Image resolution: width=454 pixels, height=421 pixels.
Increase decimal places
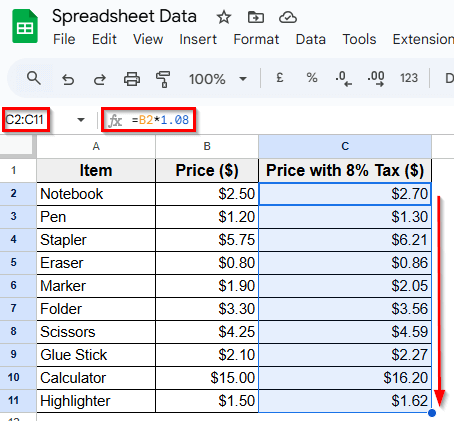point(376,79)
